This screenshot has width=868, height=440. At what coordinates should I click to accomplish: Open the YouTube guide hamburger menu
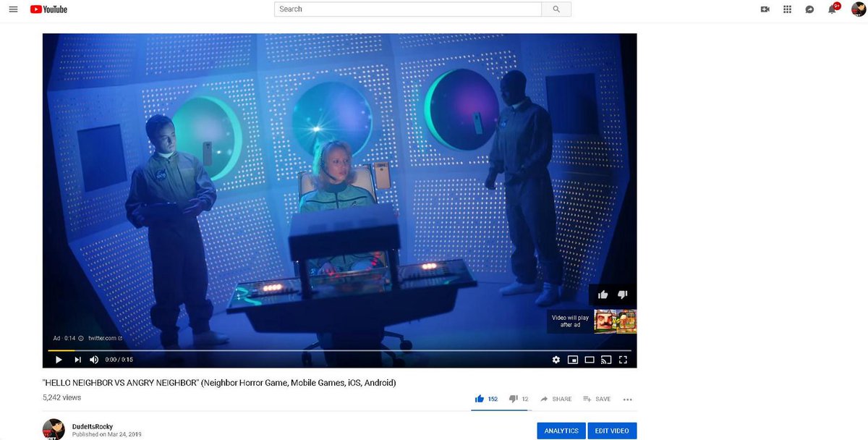13,9
